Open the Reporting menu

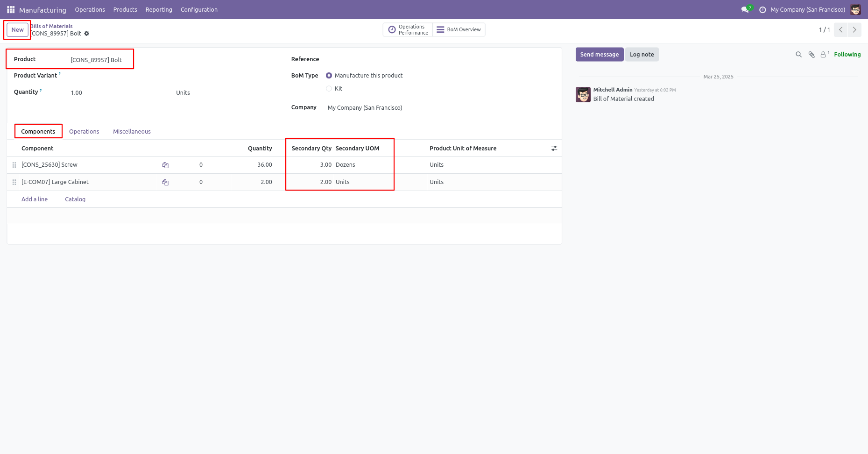click(159, 9)
